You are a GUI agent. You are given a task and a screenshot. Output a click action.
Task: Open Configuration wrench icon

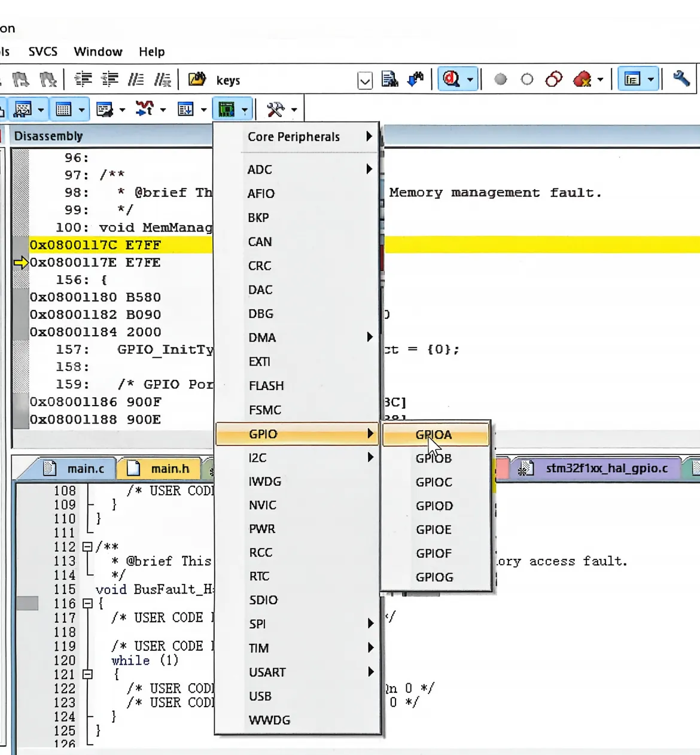[x=681, y=79]
